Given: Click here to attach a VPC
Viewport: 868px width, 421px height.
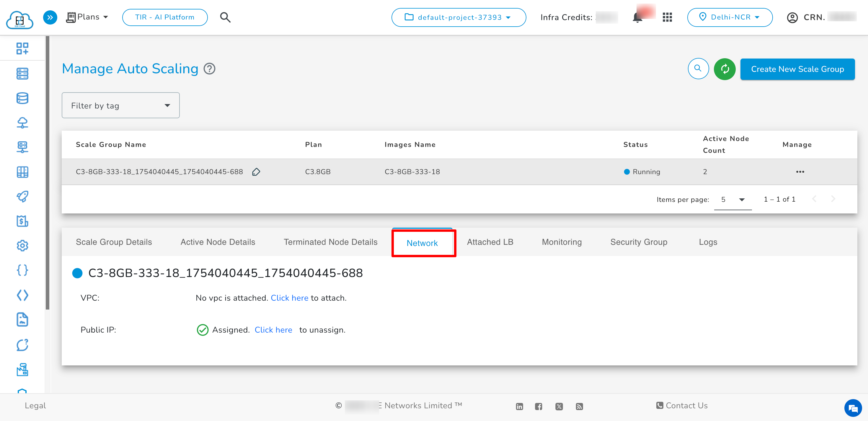Looking at the screenshot, I should (x=289, y=297).
